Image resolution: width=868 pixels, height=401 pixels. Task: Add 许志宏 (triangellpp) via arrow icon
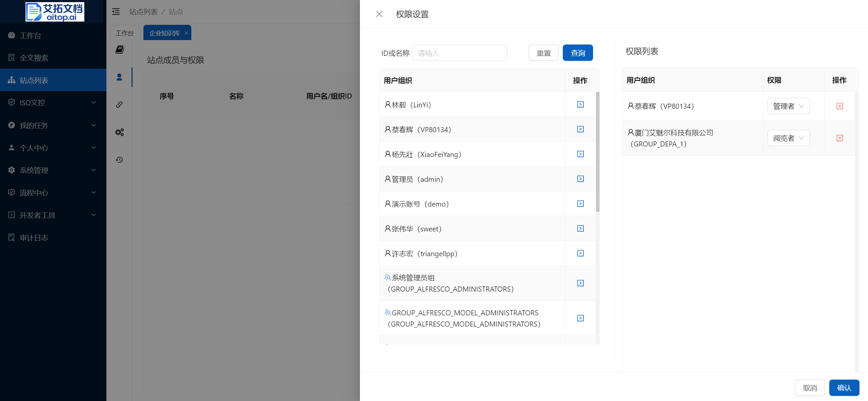point(580,253)
